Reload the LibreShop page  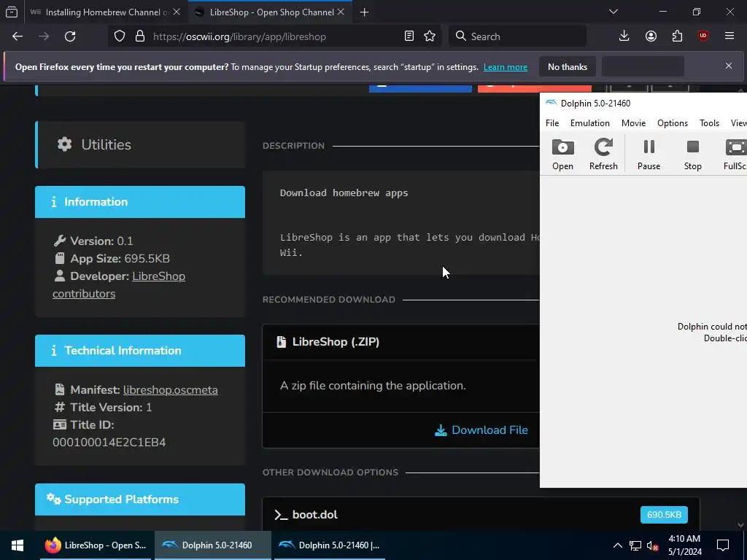70,36
